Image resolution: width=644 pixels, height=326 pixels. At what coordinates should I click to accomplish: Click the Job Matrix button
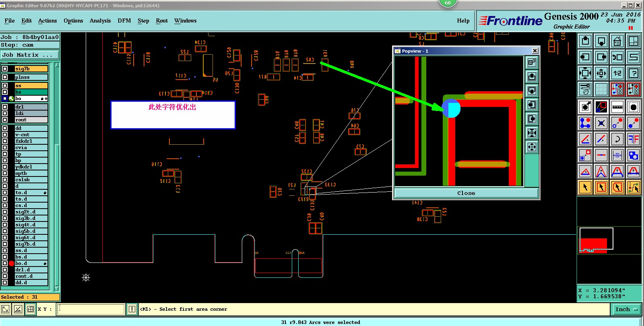[30, 55]
